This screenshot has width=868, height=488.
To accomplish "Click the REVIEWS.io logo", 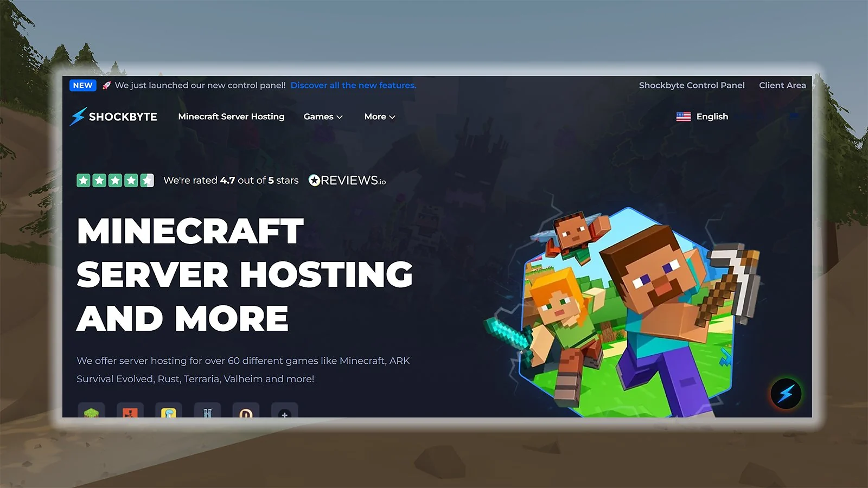I will click(x=347, y=181).
